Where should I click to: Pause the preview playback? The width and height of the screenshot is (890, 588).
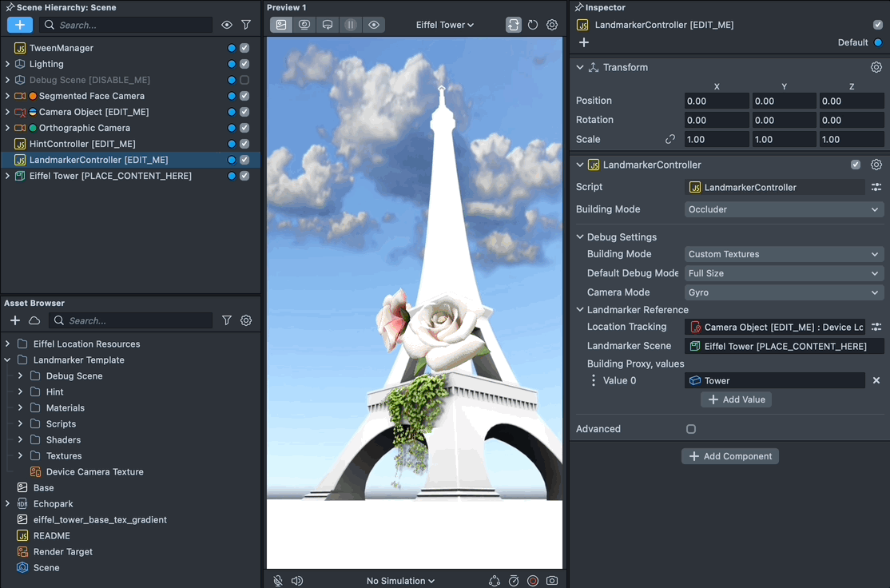(350, 25)
